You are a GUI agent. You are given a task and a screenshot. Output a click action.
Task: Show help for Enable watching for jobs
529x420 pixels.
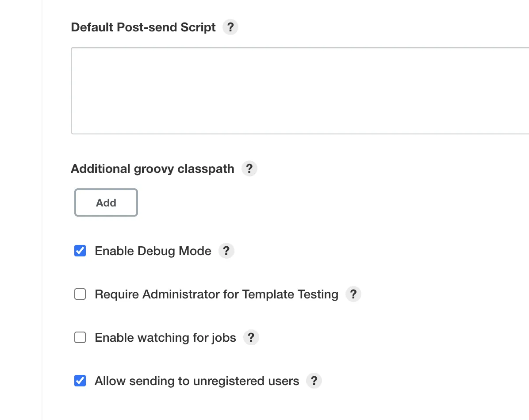251,338
